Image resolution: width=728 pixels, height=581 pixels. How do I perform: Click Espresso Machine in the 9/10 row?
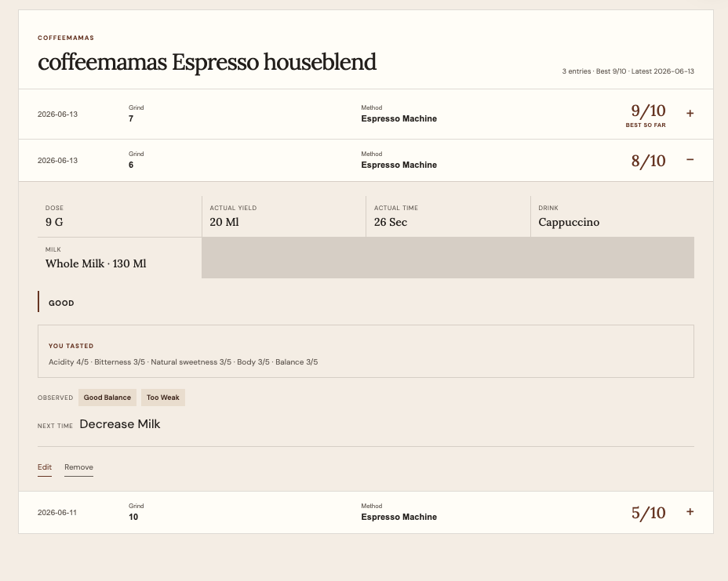399,119
